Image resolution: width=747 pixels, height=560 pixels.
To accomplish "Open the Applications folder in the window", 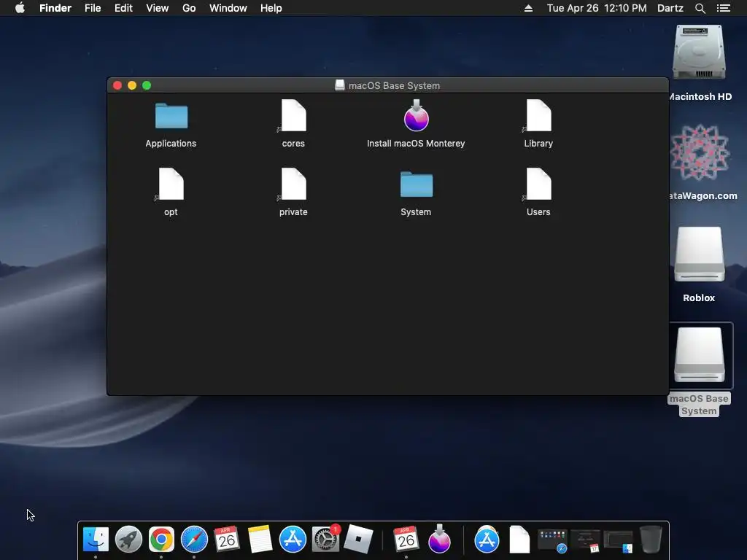I will [x=171, y=116].
